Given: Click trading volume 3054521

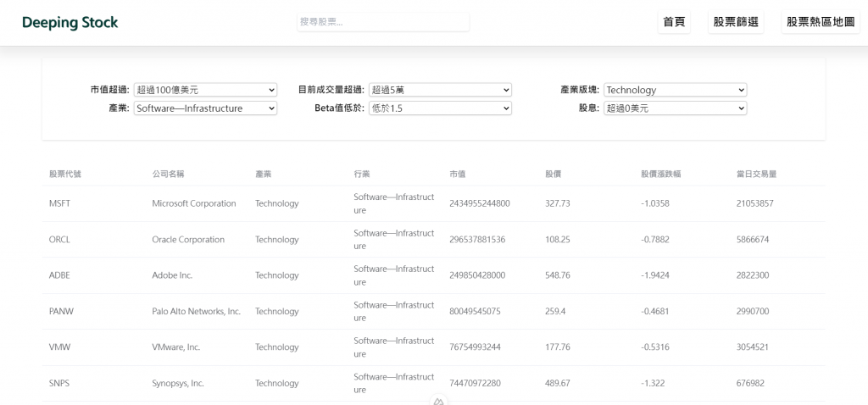Looking at the screenshot, I should pyautogui.click(x=753, y=347).
